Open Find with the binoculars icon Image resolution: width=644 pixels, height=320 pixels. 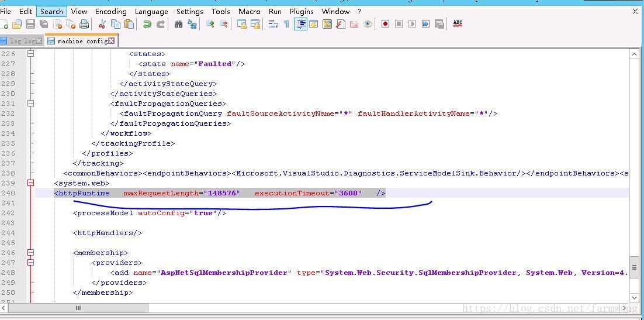(x=178, y=24)
